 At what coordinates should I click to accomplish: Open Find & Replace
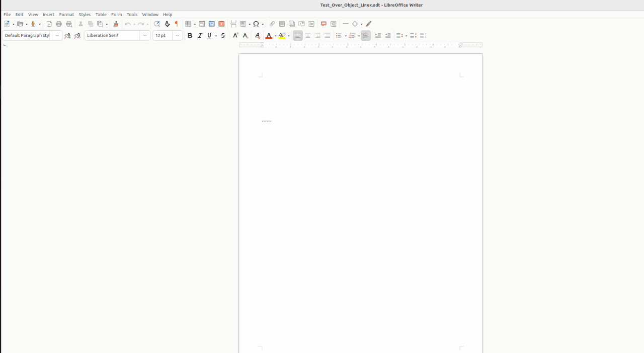click(x=157, y=24)
